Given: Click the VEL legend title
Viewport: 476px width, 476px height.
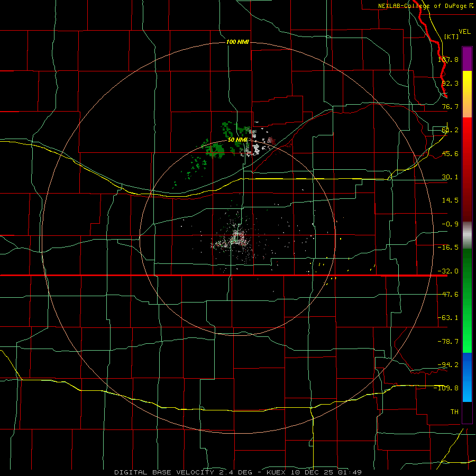Looking at the screenshot, I should (464, 32).
